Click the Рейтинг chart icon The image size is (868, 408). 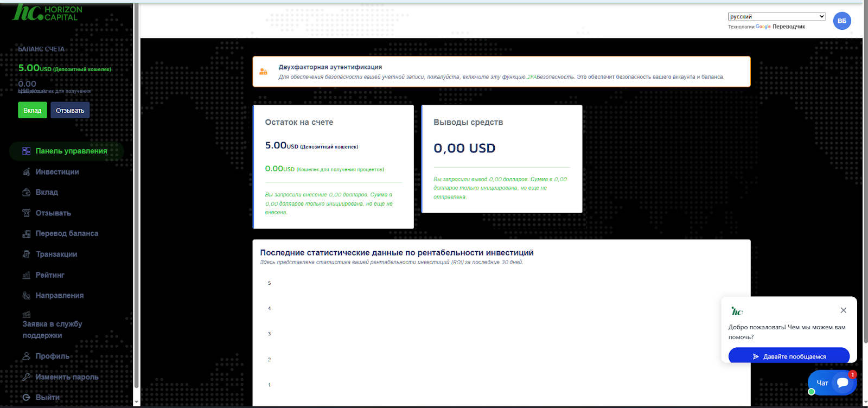[x=26, y=275]
